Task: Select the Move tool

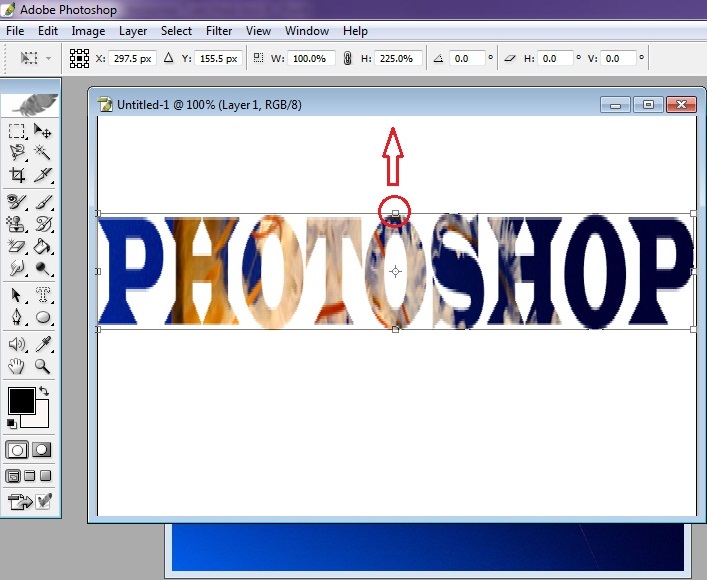Action: pyautogui.click(x=43, y=131)
